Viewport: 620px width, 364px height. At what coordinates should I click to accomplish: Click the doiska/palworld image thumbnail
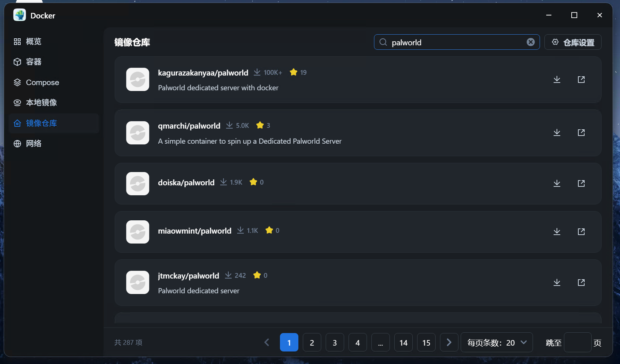[x=138, y=183]
